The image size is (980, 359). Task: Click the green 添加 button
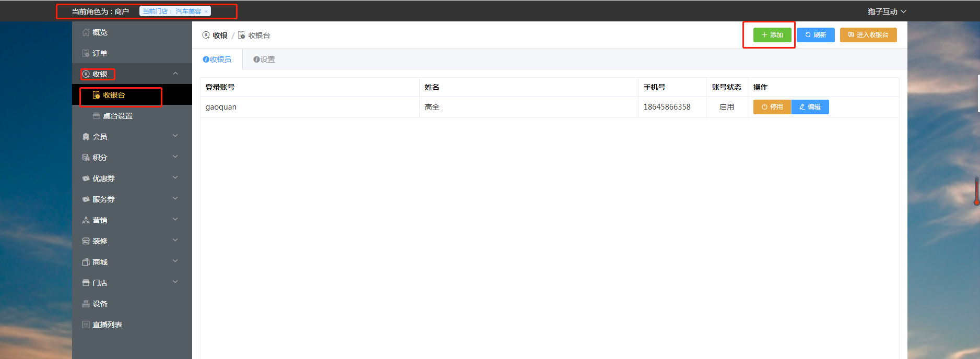[x=772, y=35]
